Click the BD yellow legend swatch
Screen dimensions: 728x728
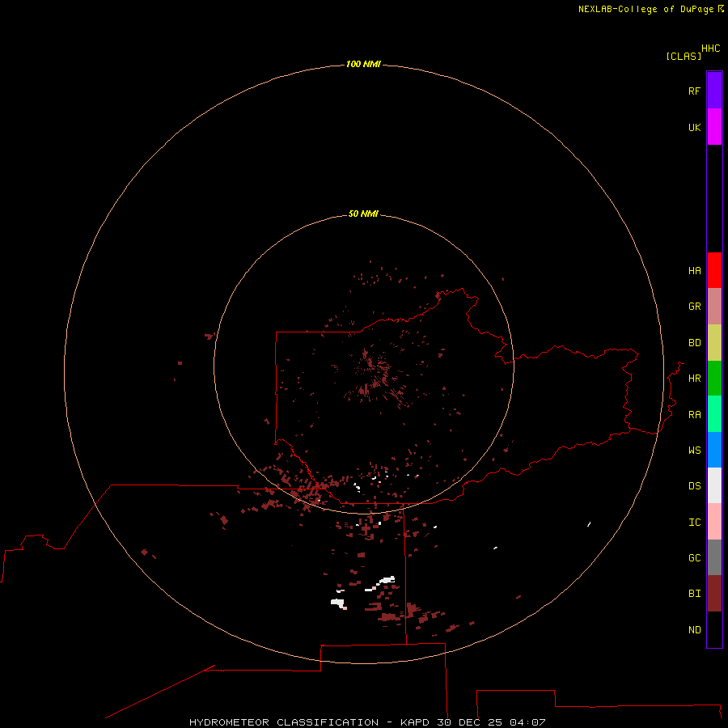pos(714,343)
